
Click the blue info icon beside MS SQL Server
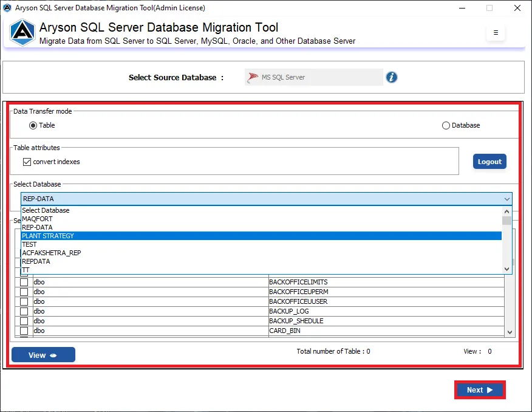click(x=391, y=77)
